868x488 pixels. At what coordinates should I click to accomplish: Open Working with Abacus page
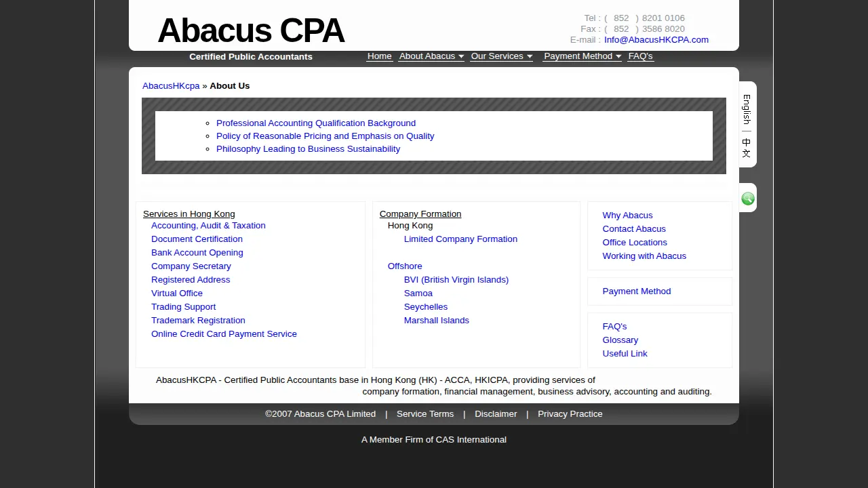(644, 256)
